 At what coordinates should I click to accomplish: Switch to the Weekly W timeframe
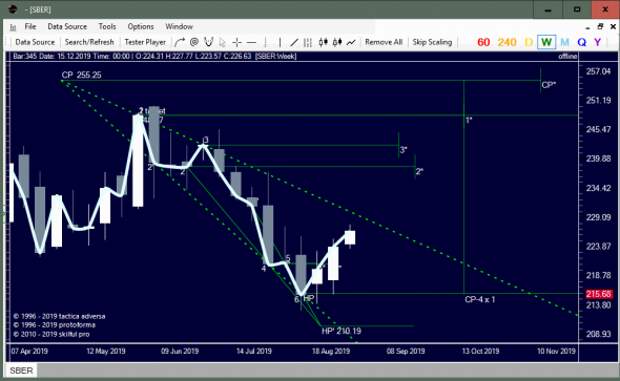pyautogui.click(x=546, y=42)
